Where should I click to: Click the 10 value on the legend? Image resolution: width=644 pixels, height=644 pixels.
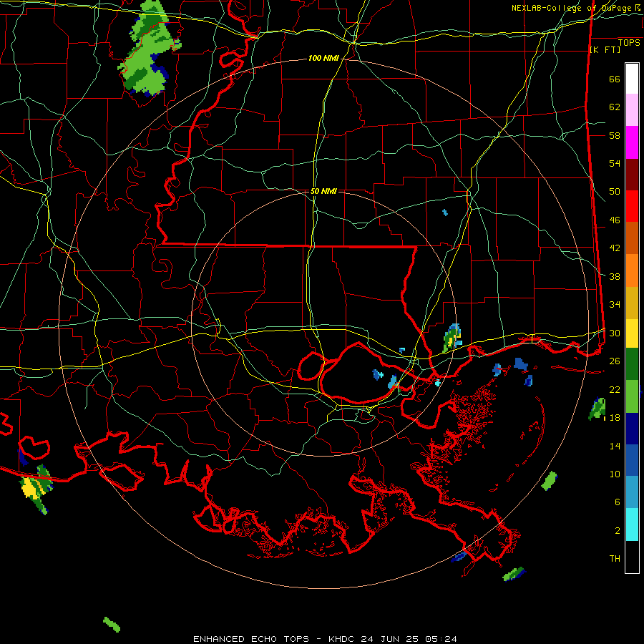click(x=614, y=474)
